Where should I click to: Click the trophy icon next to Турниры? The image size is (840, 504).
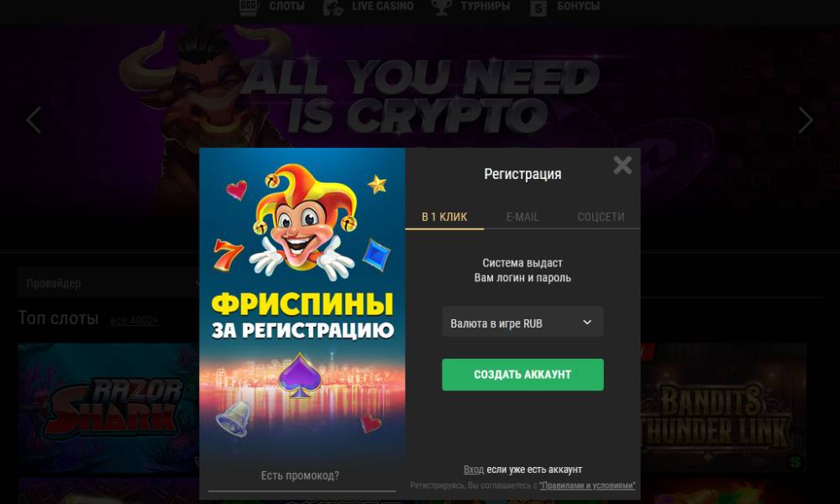(441, 7)
